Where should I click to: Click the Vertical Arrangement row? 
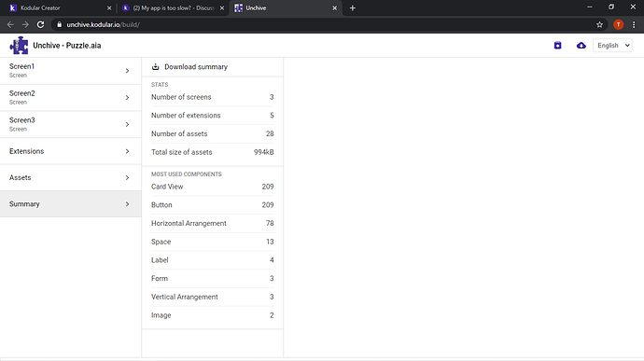click(x=213, y=297)
